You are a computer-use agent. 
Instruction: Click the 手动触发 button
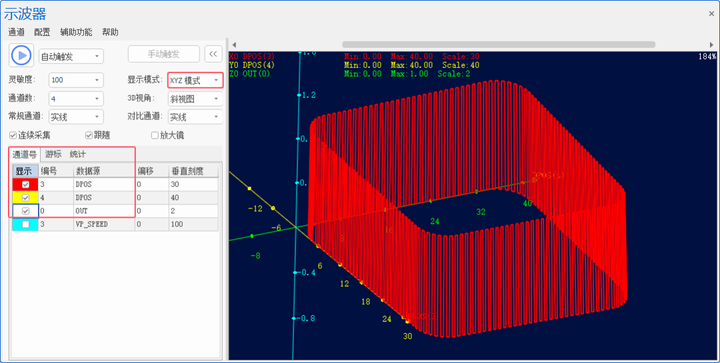click(163, 54)
